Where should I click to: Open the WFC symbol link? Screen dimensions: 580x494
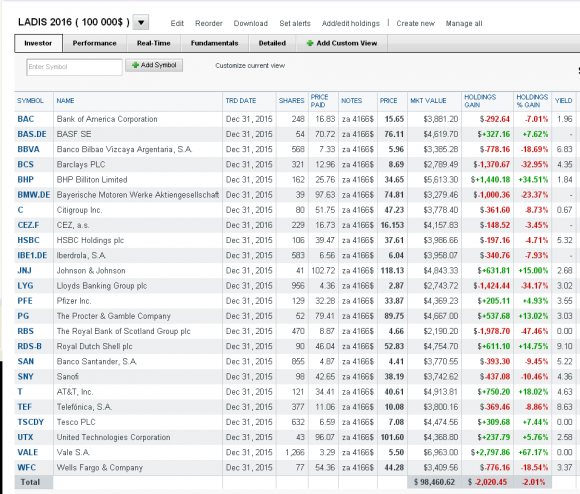tap(27, 468)
